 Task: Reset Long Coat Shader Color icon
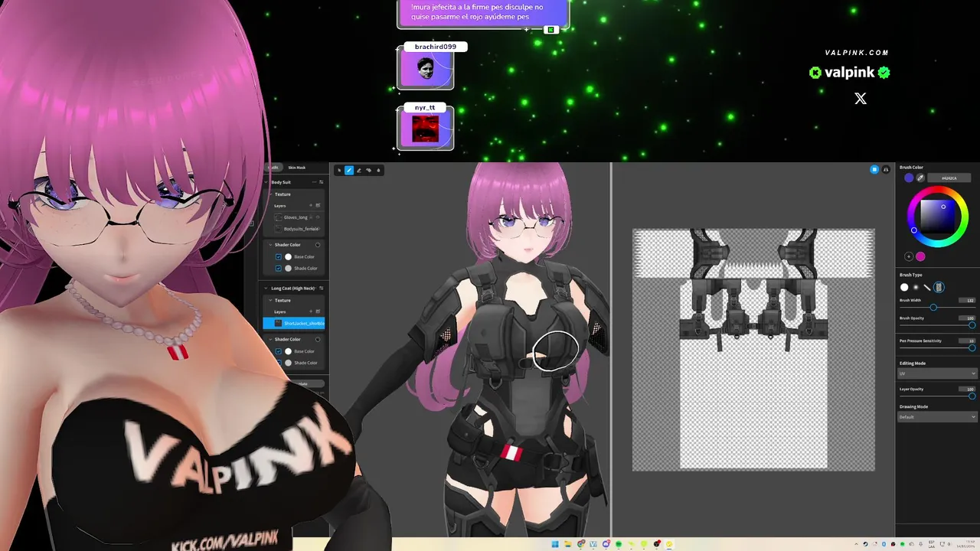point(318,339)
